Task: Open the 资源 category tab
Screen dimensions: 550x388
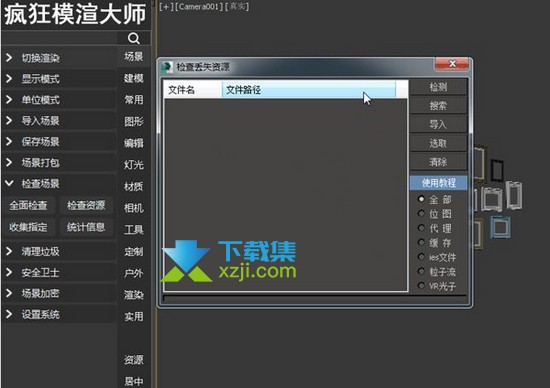Action: [134, 360]
